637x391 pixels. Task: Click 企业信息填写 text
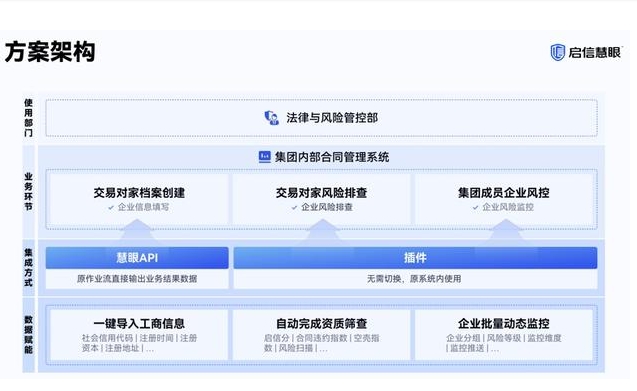pos(143,207)
